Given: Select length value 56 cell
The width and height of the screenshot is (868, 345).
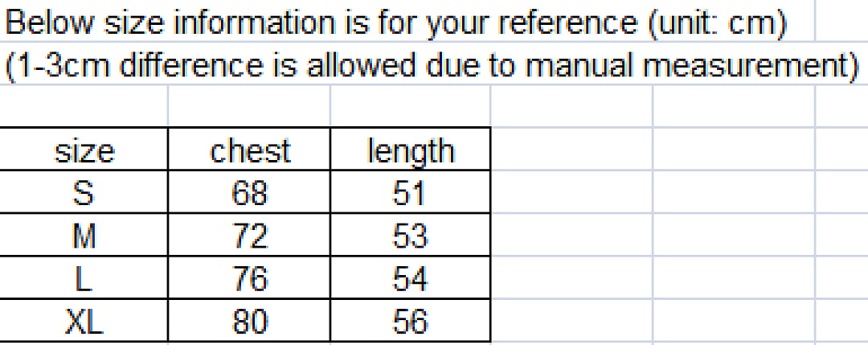Looking at the screenshot, I should point(410,320).
